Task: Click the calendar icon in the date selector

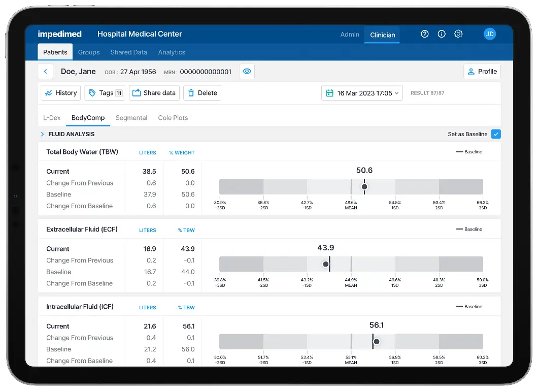Action: tap(330, 93)
